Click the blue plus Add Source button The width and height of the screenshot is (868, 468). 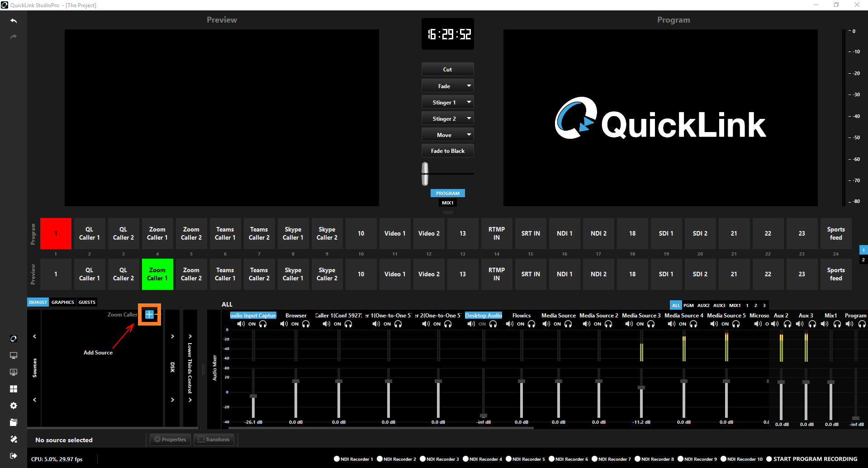click(149, 314)
